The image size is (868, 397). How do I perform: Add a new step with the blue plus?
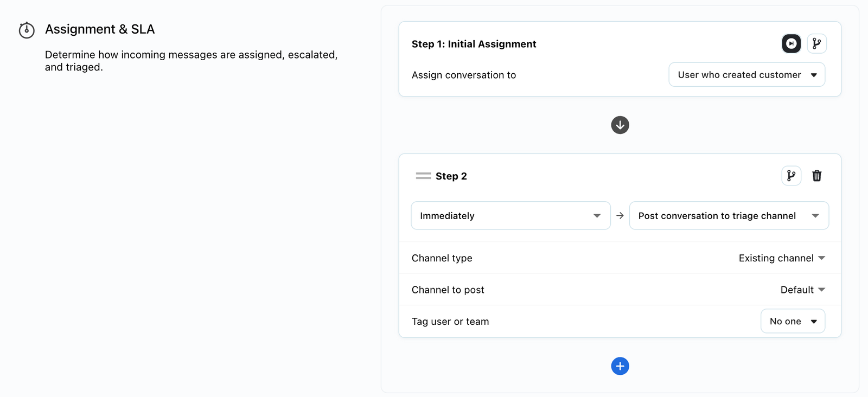tap(620, 366)
